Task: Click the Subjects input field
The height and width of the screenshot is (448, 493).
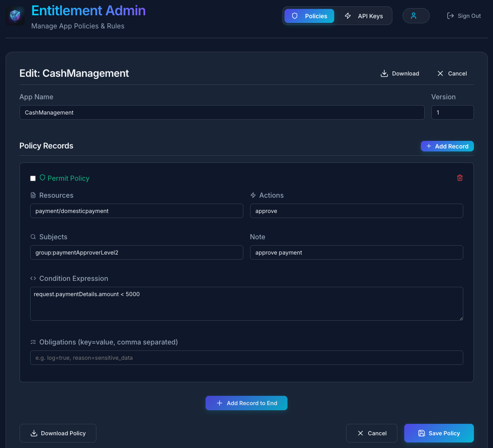Action: pos(136,252)
